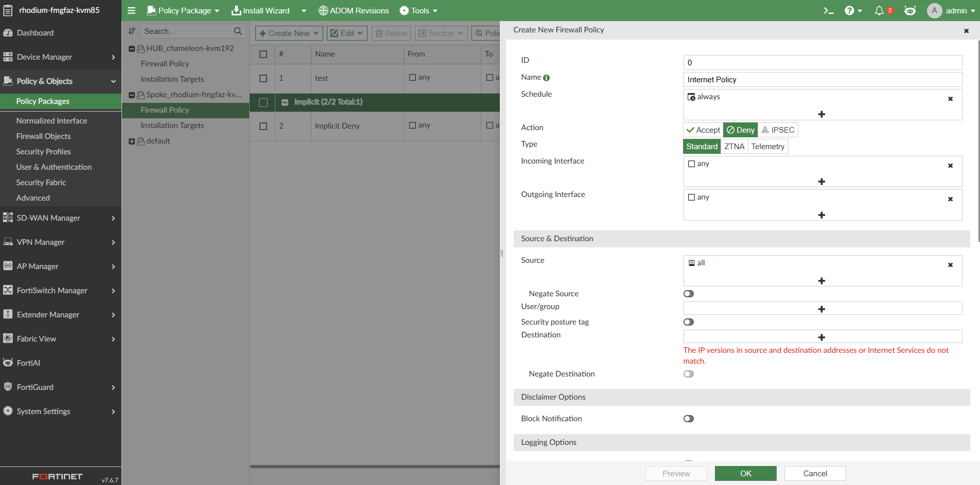The image size is (980, 485).
Task: Click the Cancel button
Action: [815, 474]
